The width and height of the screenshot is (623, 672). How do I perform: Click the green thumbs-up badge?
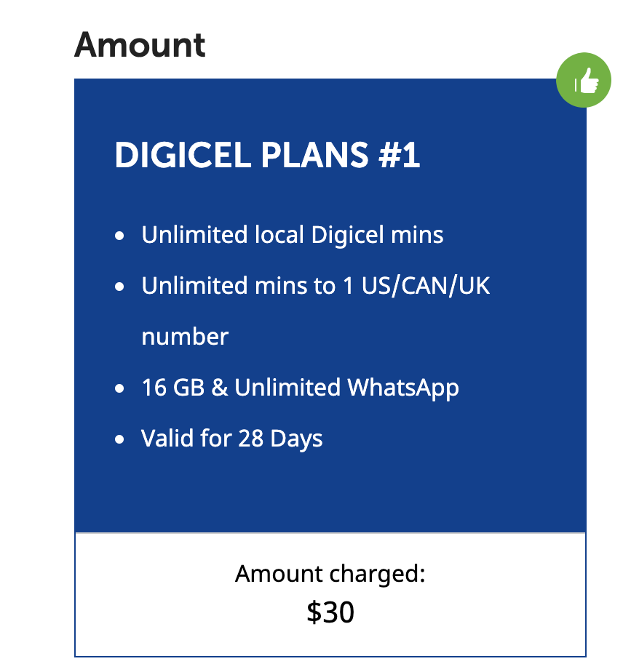583,80
